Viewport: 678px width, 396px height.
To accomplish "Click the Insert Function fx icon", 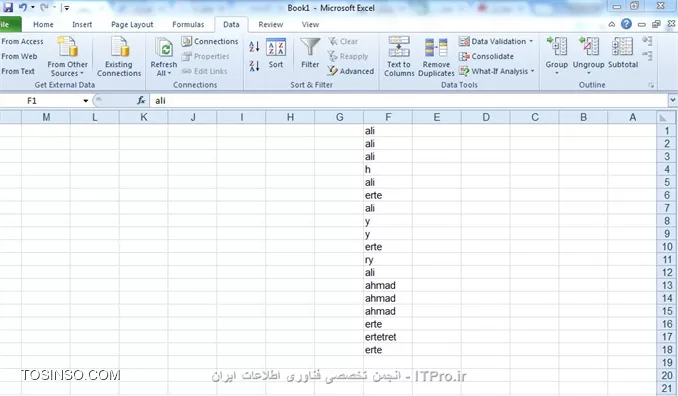I will coord(141,100).
